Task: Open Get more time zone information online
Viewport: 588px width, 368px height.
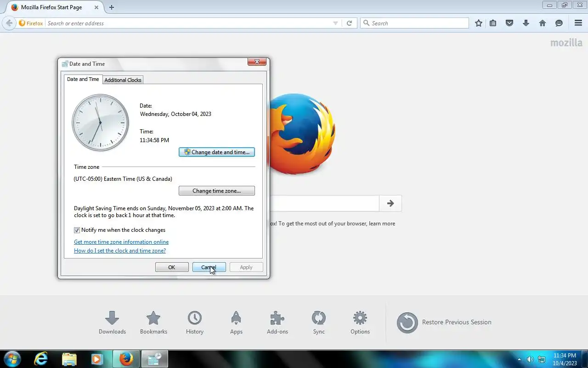Action: 121,242
